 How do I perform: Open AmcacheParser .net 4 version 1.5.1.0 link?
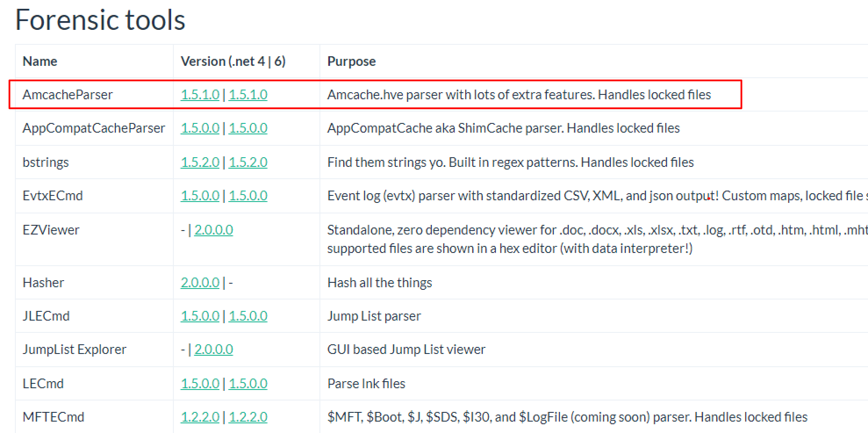coord(200,94)
